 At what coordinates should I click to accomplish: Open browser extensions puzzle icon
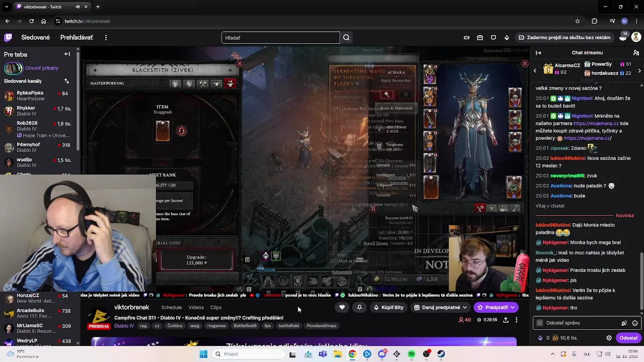[x=594, y=21]
